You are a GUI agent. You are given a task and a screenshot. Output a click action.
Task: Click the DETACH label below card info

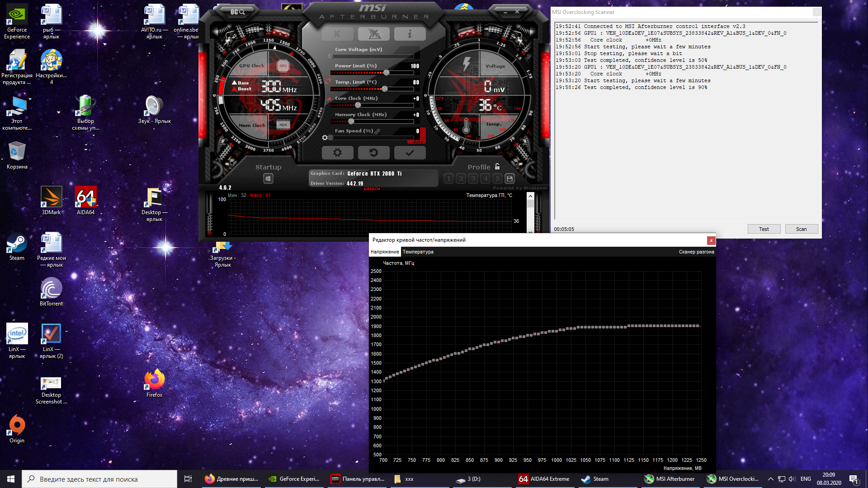pos(372,189)
